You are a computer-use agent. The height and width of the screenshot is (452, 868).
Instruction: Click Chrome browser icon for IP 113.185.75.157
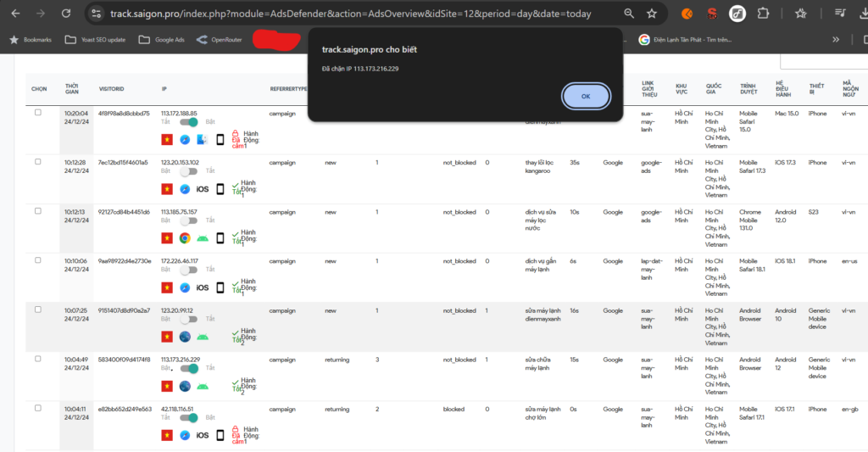(185, 238)
